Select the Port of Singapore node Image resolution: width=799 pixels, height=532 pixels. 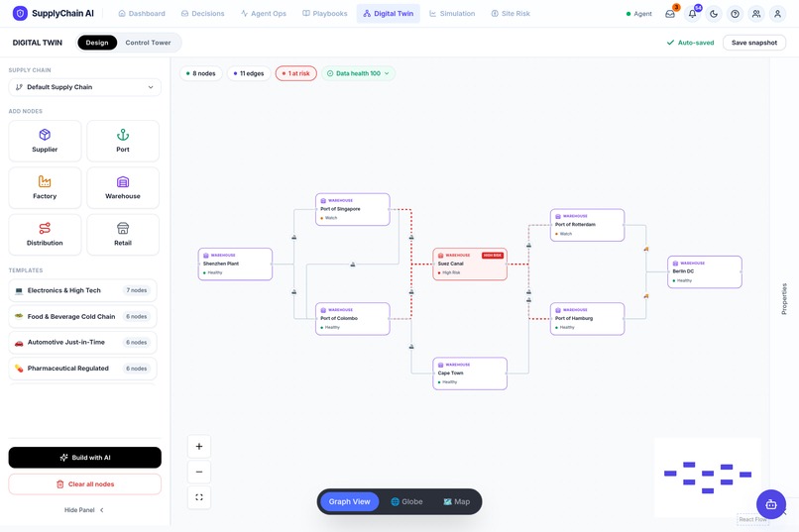(x=353, y=209)
